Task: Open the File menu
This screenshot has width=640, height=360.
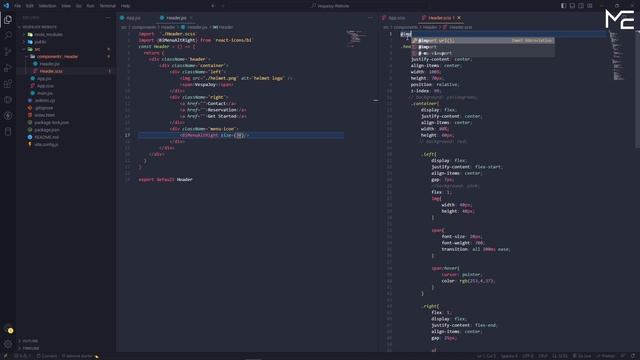Action: 18,6
